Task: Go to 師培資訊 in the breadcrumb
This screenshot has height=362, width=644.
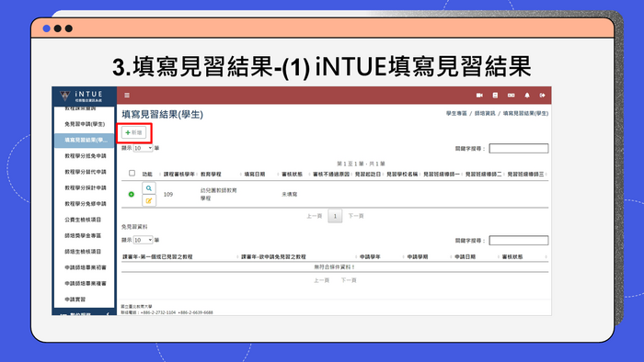Action: (485, 114)
